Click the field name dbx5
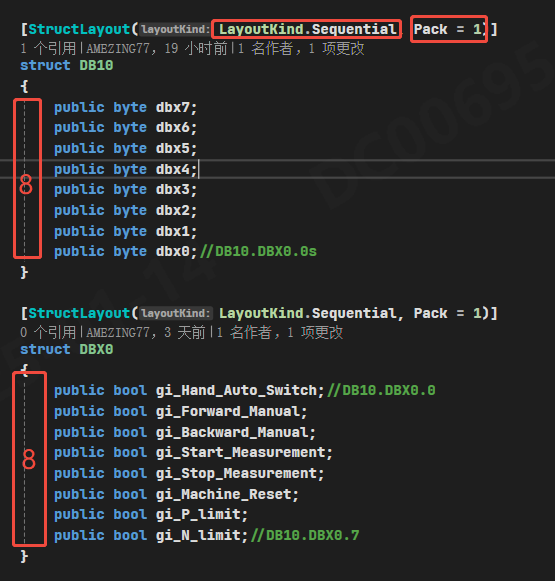The width and height of the screenshot is (555, 581). point(173,149)
